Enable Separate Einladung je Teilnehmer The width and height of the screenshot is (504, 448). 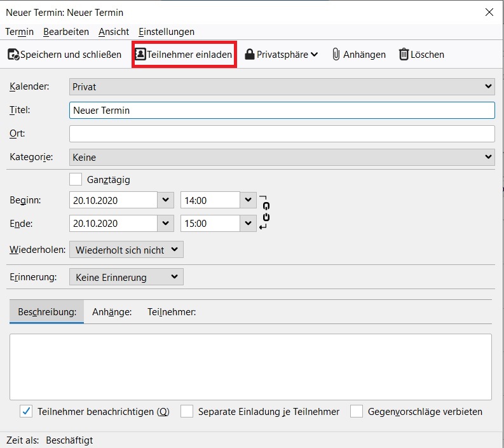187,411
